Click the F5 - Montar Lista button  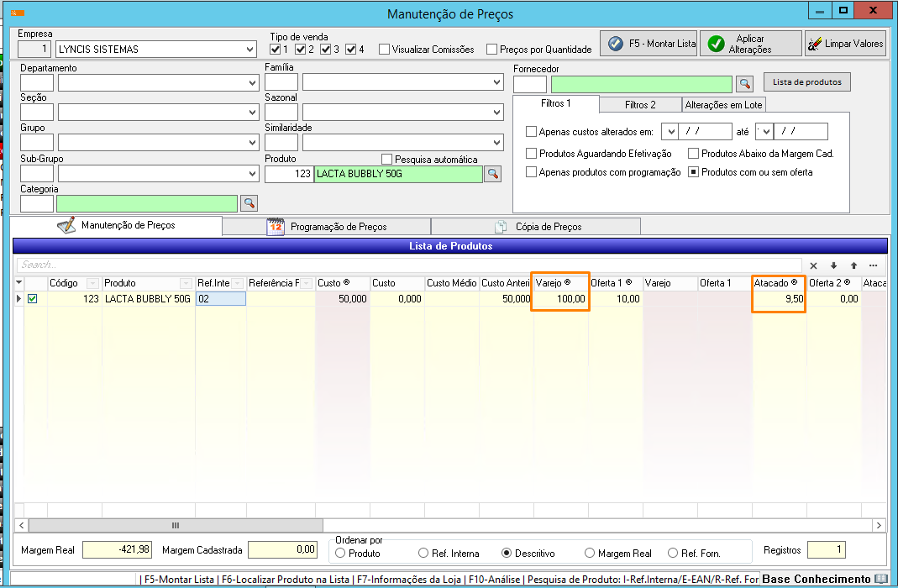point(652,44)
